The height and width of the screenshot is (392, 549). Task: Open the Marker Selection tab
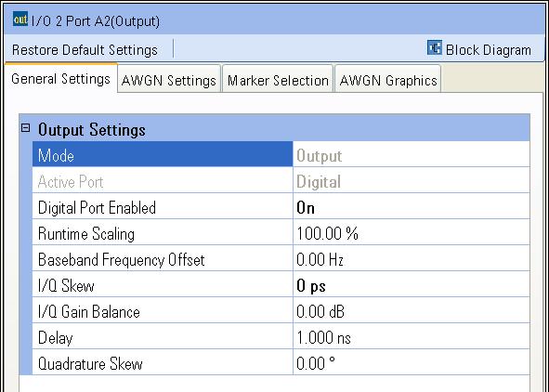point(278,80)
